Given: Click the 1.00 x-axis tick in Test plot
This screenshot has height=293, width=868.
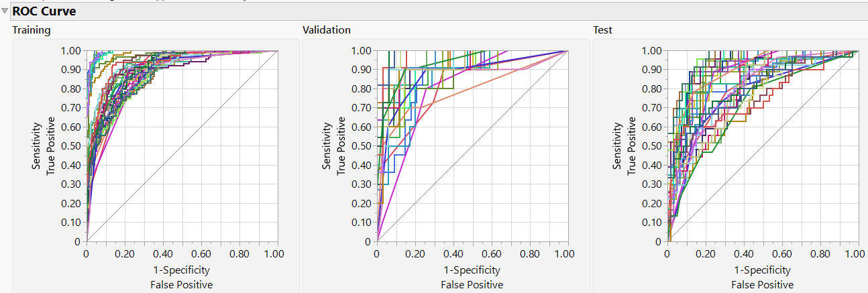Looking at the screenshot, I should pos(856,255).
